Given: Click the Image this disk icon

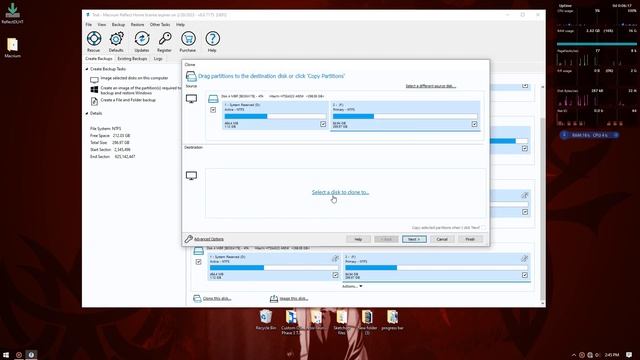Looking at the screenshot, I should click(274, 299).
